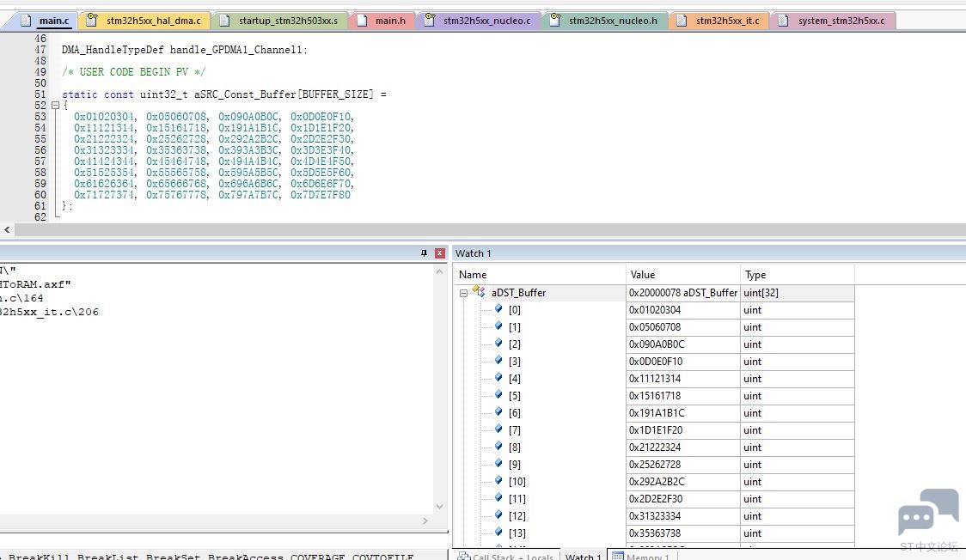
Task: Open the stm32h5xx_it.c tab
Action: [x=719, y=21]
